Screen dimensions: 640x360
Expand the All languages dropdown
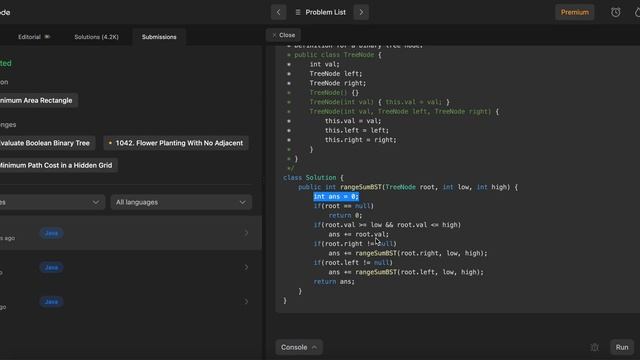tap(181, 202)
